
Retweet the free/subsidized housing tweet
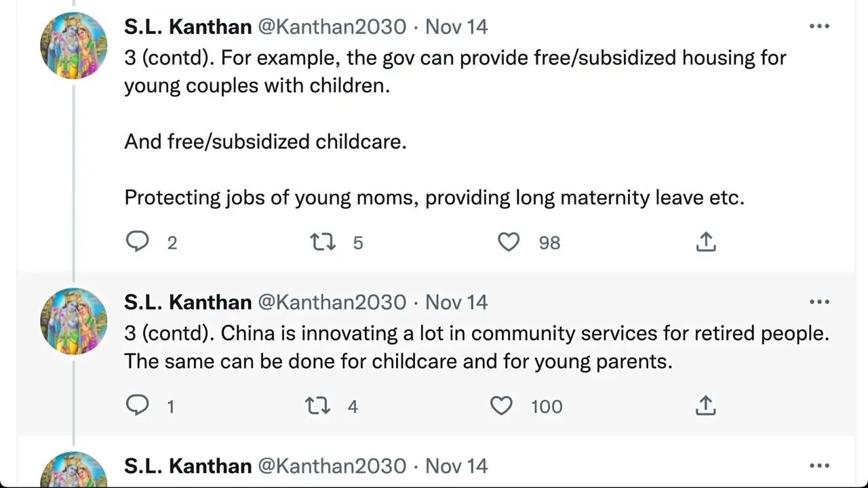323,242
